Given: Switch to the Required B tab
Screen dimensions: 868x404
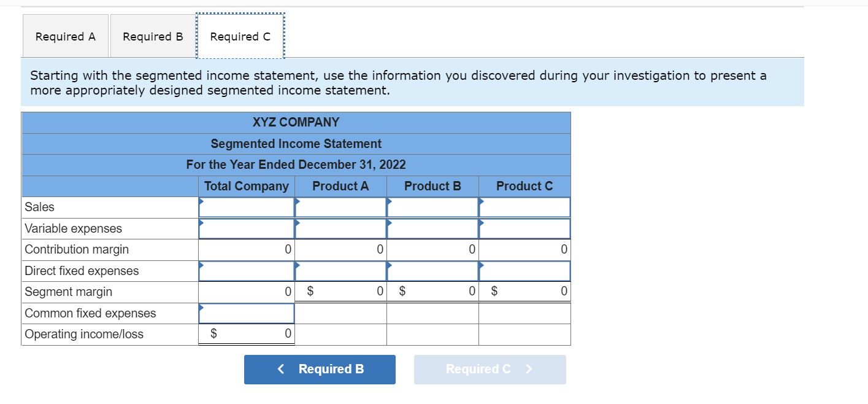Looking at the screenshot, I should [x=152, y=36].
